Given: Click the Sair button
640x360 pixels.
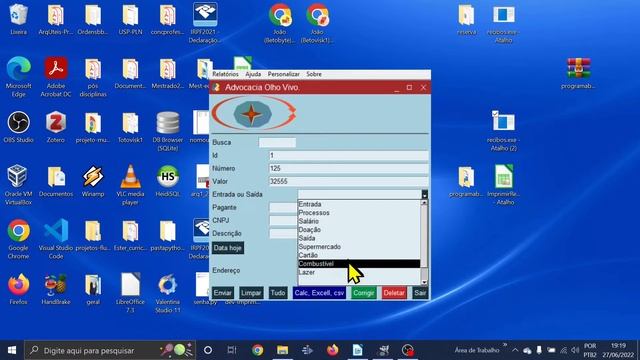Looking at the screenshot, I should click(x=420, y=293).
